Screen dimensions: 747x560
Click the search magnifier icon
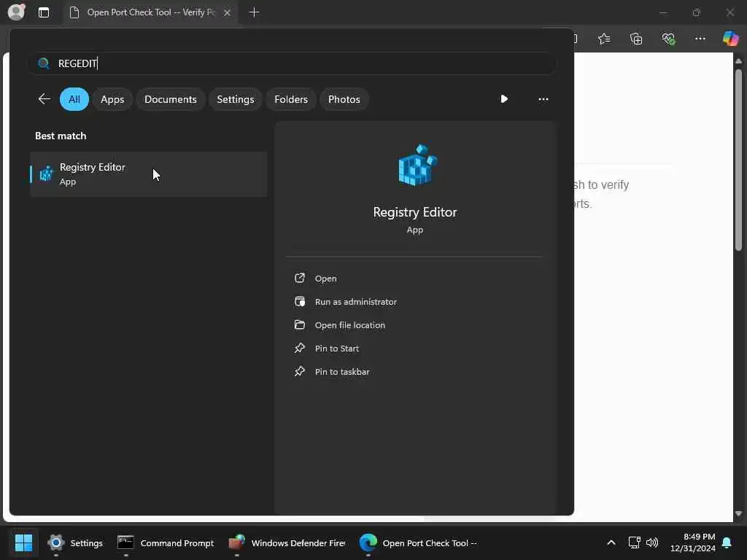[43, 63]
